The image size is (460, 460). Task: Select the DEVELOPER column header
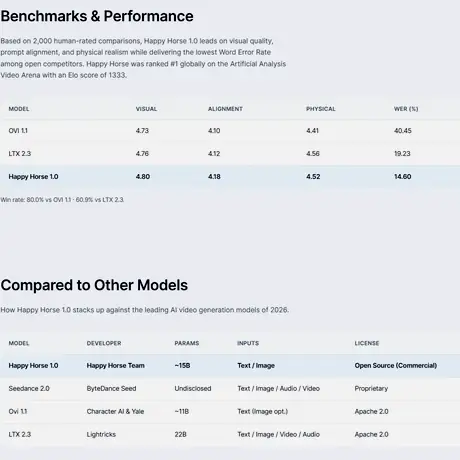coord(104,343)
